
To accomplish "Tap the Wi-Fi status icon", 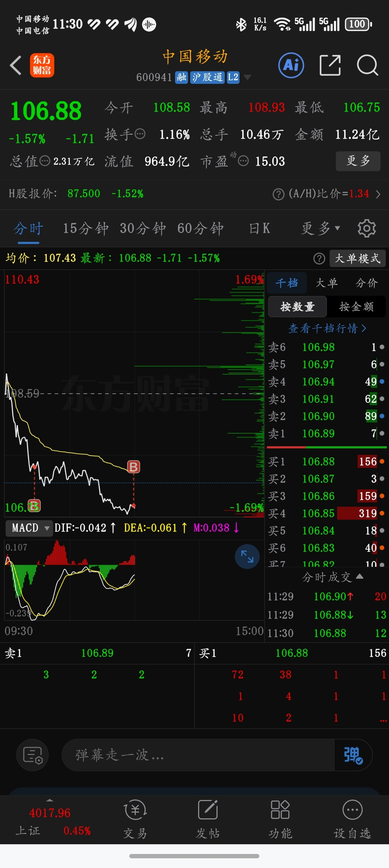I will pos(282,24).
